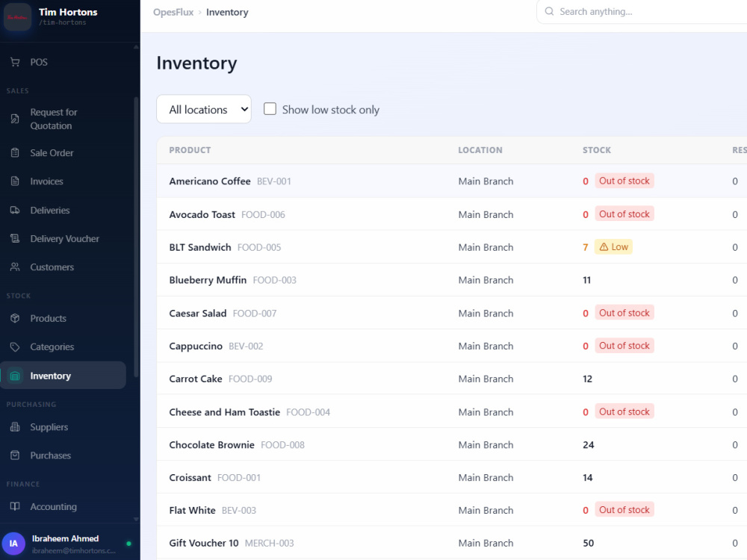Click the Inventory warehouse icon
This screenshot has height=560, width=747.
click(15, 376)
